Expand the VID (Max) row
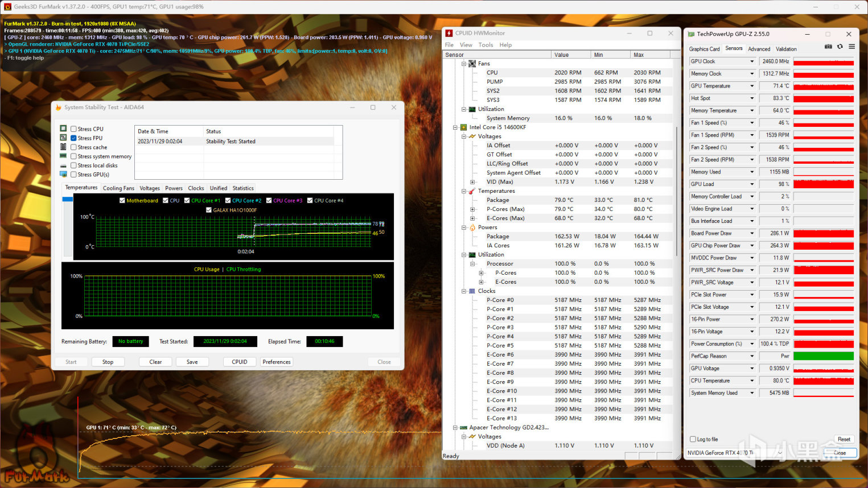Viewport: 868px width, 488px height. [472, 182]
